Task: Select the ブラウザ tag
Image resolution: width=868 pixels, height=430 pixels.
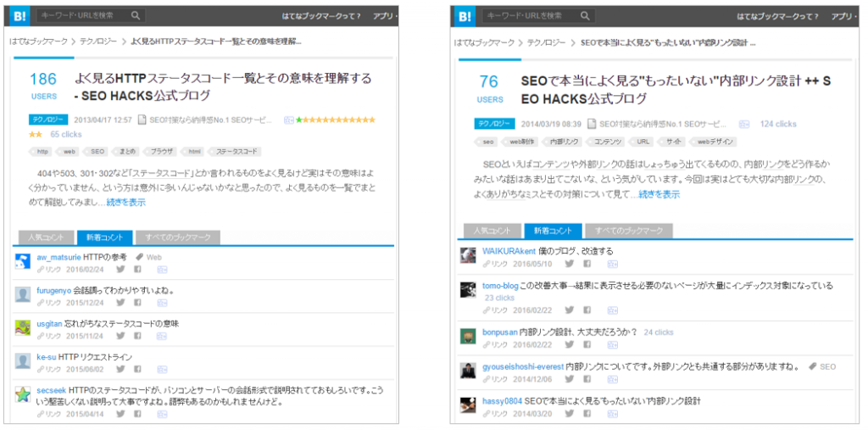Action: click(162, 151)
